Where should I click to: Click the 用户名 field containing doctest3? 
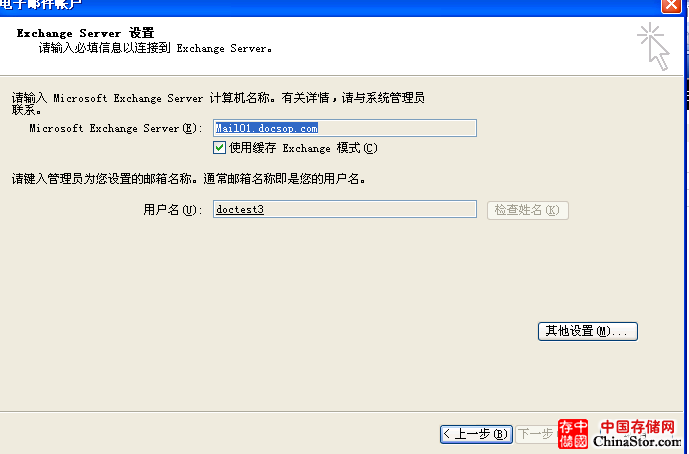tap(344, 209)
